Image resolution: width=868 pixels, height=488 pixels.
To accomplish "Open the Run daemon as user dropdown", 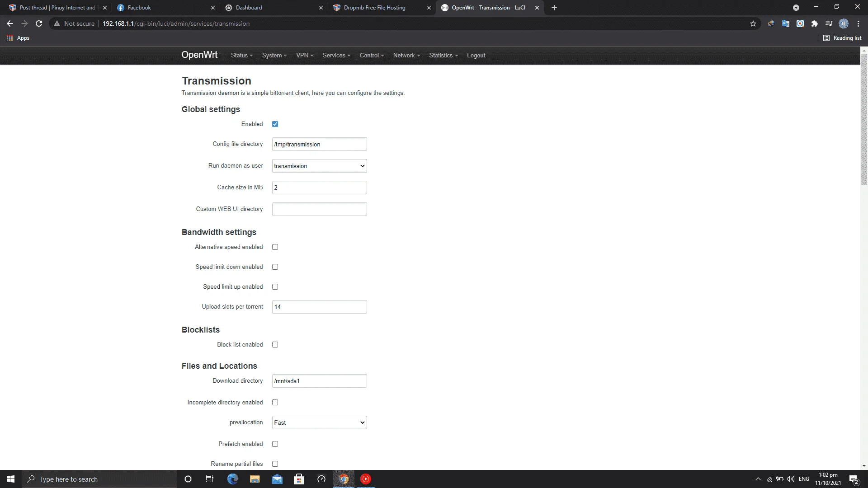I will click(319, 166).
